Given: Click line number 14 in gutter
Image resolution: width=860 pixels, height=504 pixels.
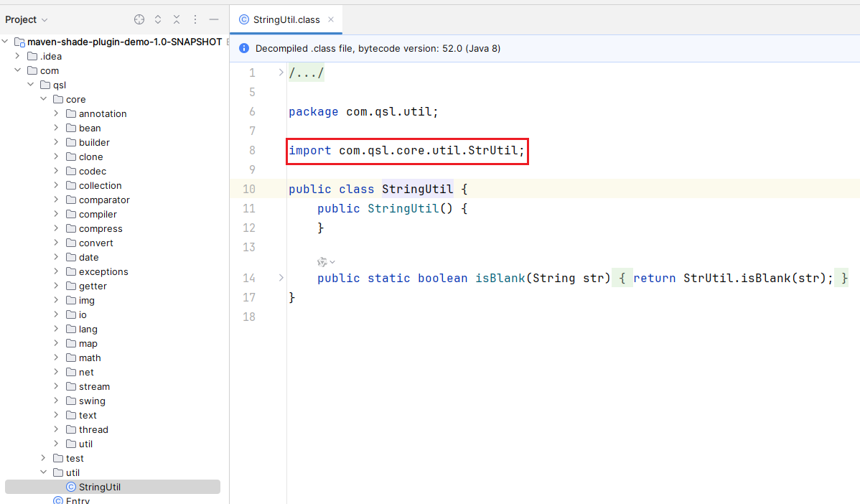Looking at the screenshot, I should tap(249, 278).
